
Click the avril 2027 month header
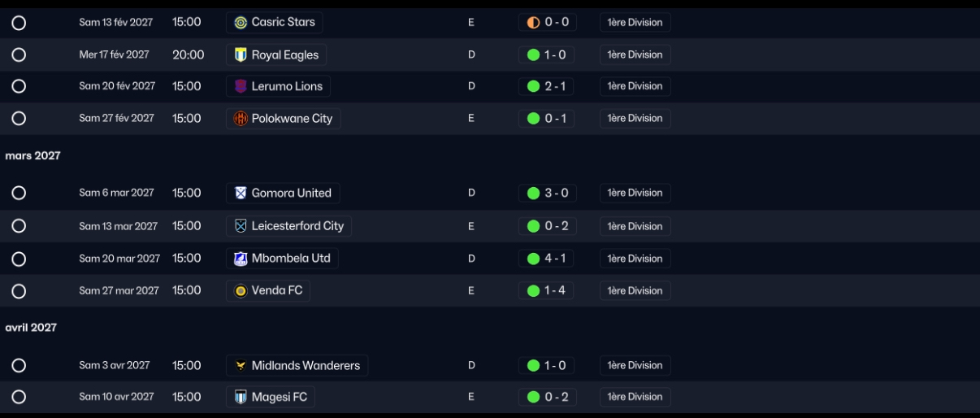click(31, 328)
